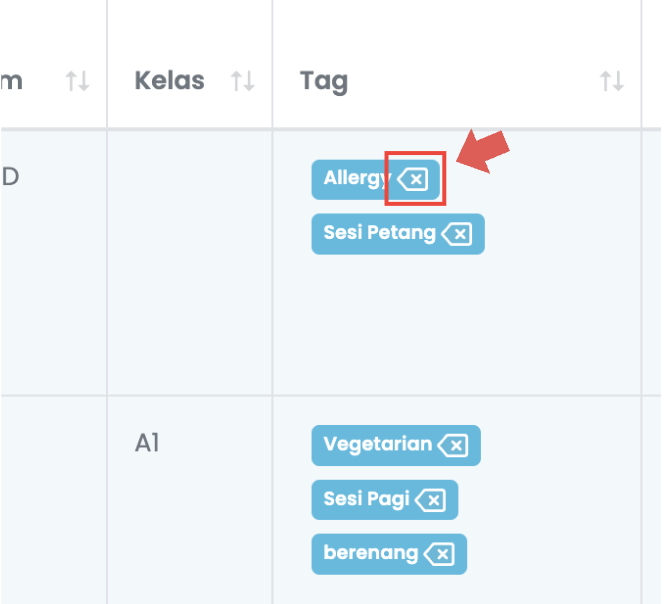668x604 pixels.
Task: Click blank space below Sesi Petang tag
Action: (457, 324)
